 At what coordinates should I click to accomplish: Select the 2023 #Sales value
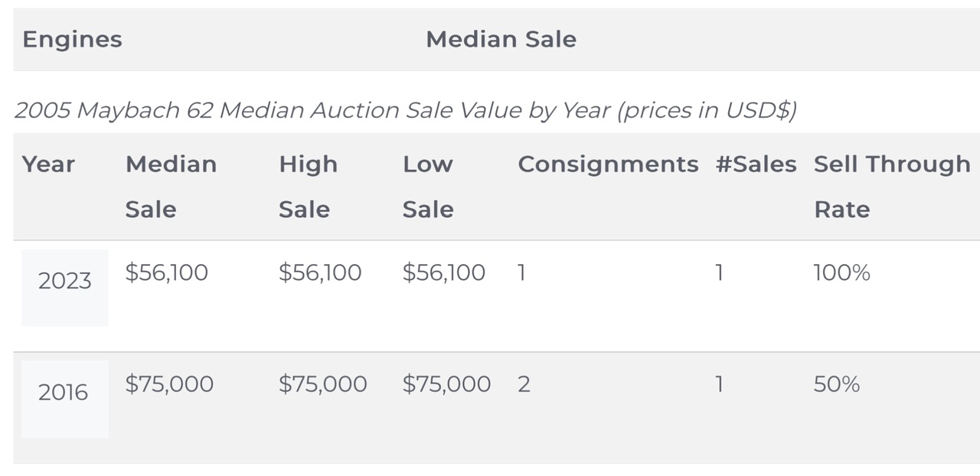(719, 272)
